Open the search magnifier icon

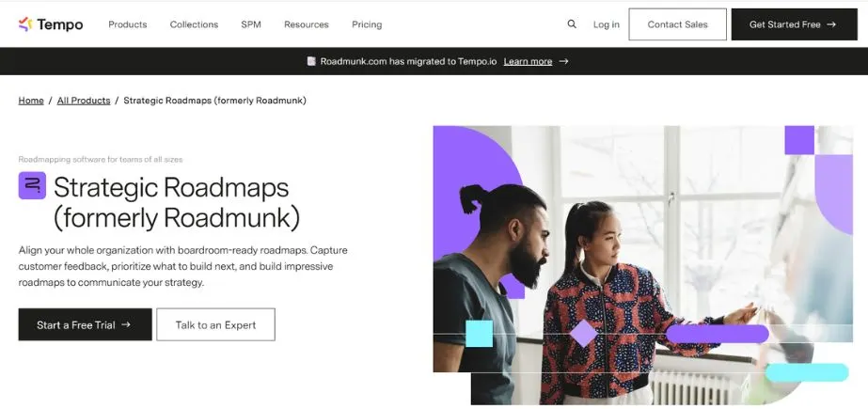click(572, 24)
